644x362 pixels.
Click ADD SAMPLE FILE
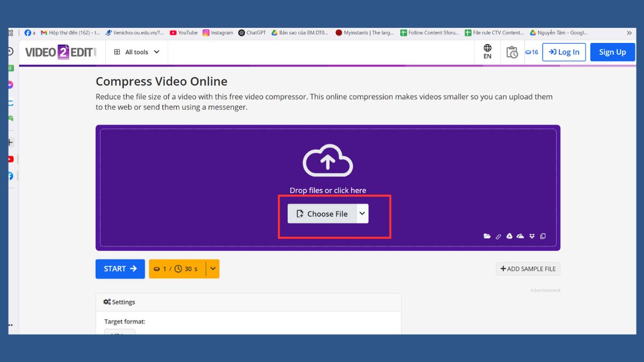coord(528,269)
